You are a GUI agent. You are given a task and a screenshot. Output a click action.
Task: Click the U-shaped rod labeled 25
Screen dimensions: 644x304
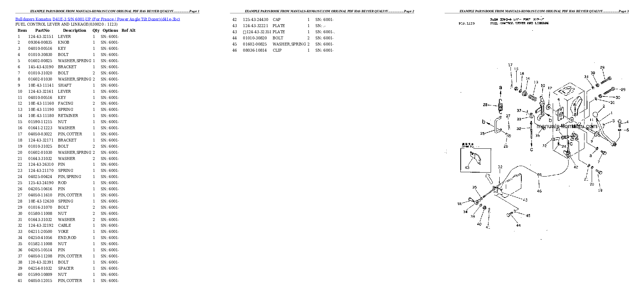point(497,125)
